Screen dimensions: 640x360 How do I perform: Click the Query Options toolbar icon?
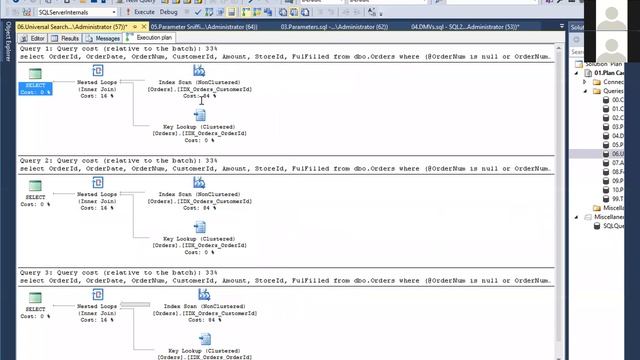click(220, 12)
